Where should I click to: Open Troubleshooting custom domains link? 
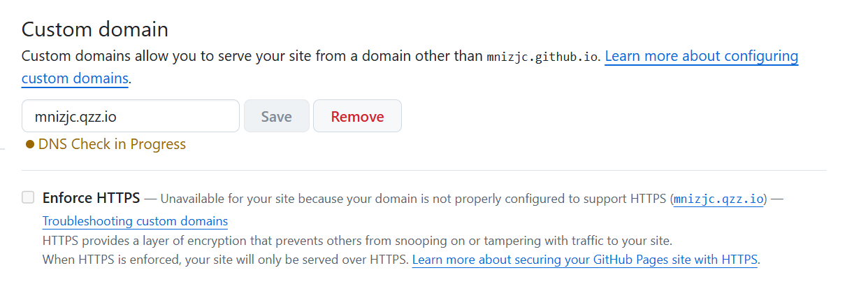point(135,221)
